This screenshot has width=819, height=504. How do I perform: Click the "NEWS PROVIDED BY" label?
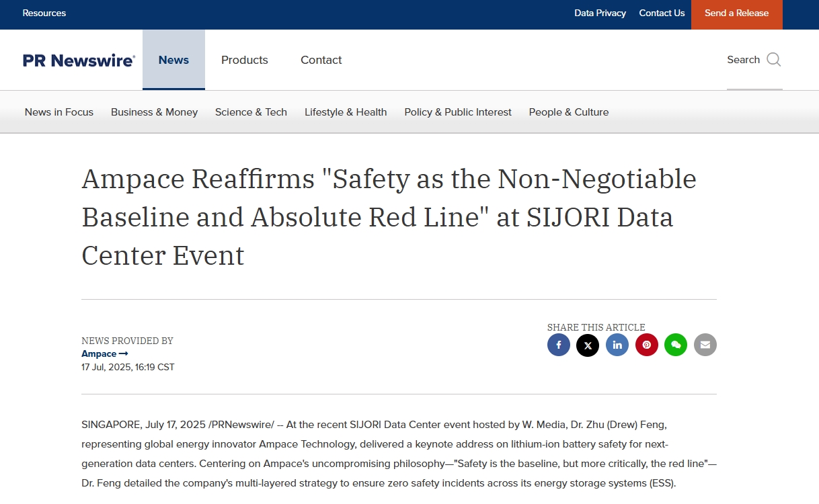coord(127,341)
